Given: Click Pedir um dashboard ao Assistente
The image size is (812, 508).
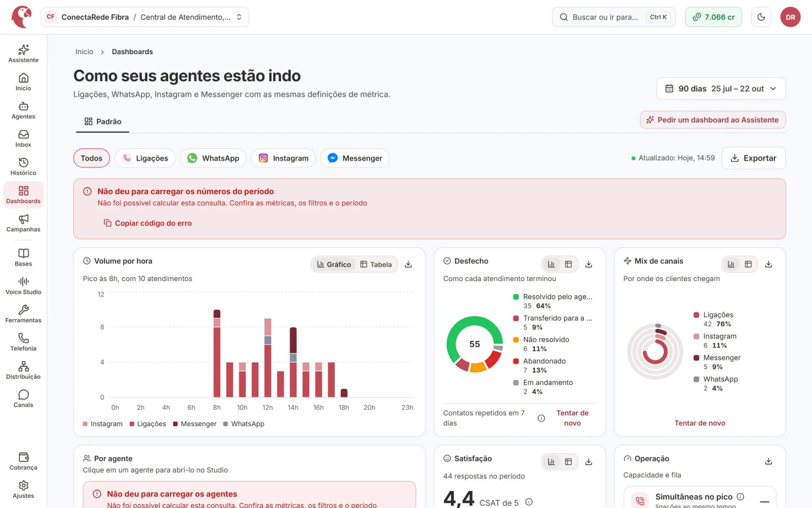Looking at the screenshot, I should click(713, 120).
